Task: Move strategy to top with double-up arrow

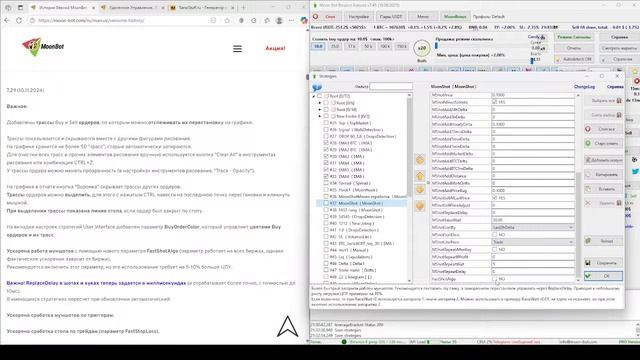Action: click(x=420, y=160)
